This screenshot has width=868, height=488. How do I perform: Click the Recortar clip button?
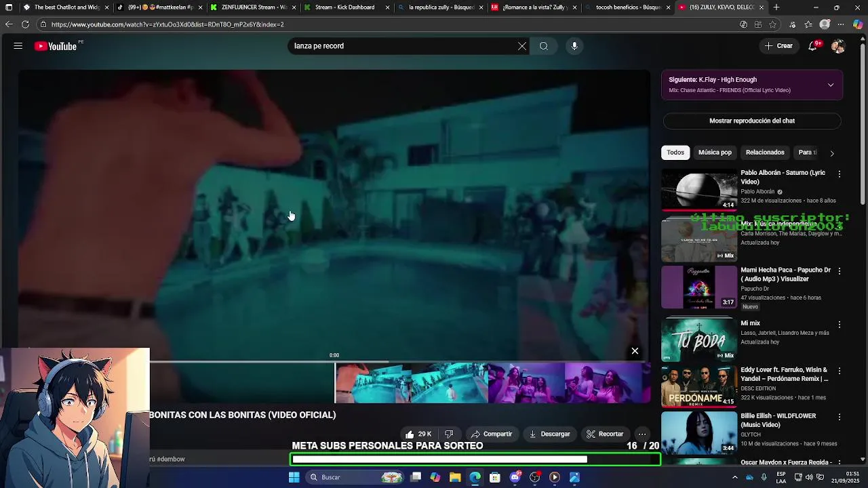point(605,434)
